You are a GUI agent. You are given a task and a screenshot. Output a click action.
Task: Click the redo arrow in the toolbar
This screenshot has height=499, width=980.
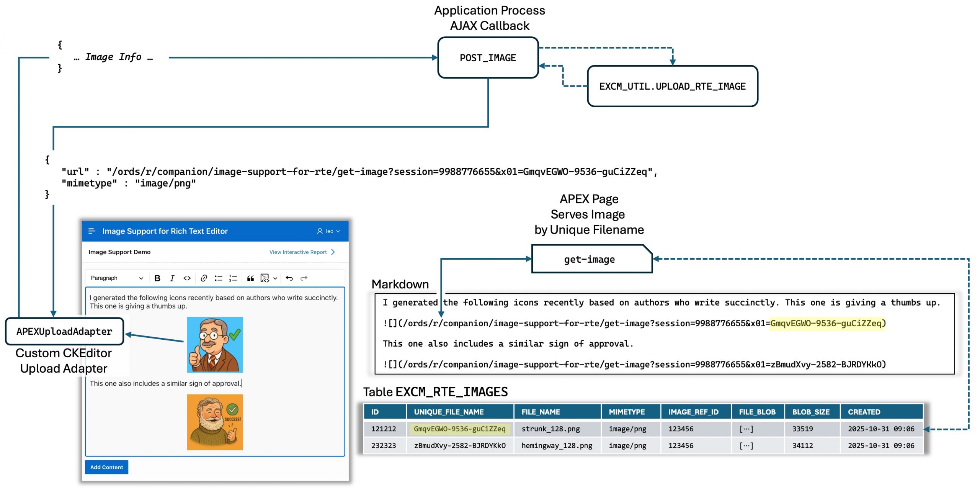(304, 278)
